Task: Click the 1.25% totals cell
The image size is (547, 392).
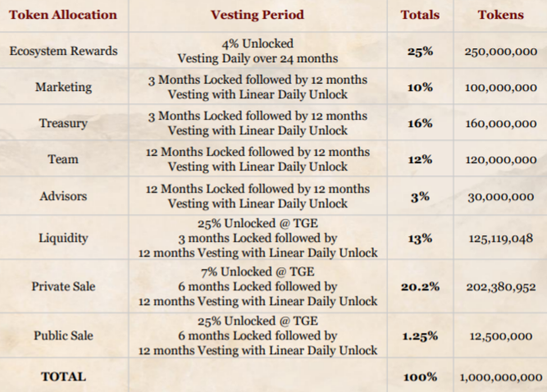Action: (420, 336)
